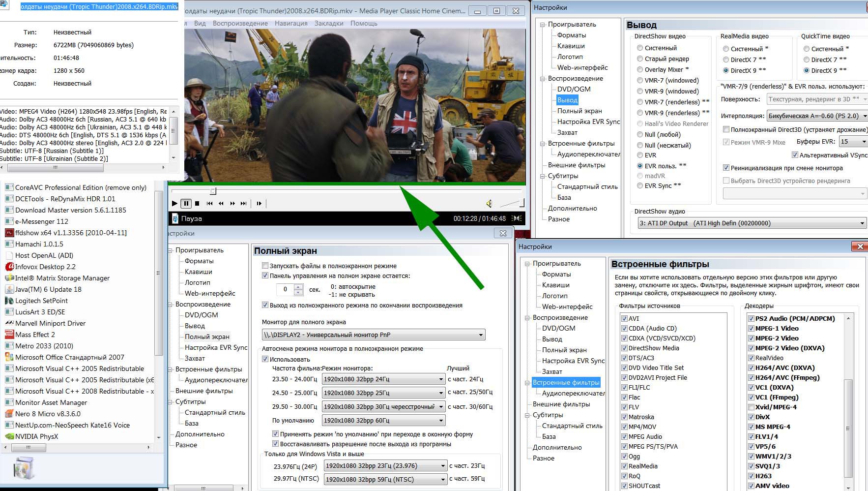Viewport: 868px width, 491px height.
Task: Select Web-интерфейс in top-right settings tree
Action: (582, 67)
